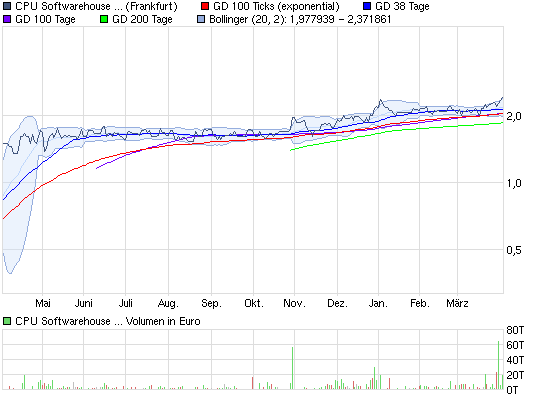Click the '40T' volume axis value
Viewport: 545px width, 411px height.
(x=515, y=360)
